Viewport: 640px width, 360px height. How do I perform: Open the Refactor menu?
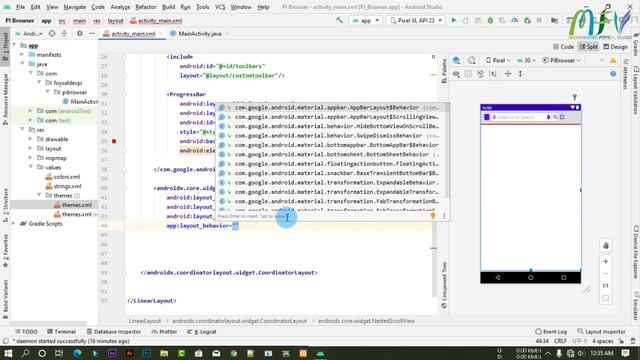146,7
